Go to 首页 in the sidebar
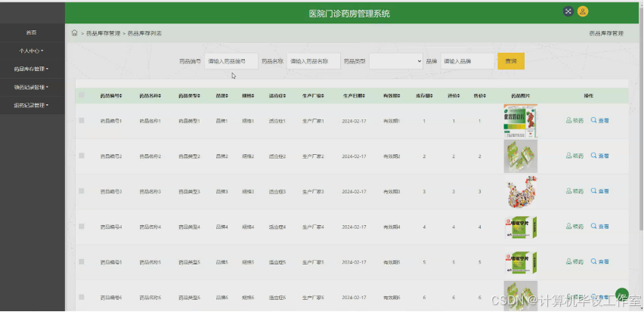The width and height of the screenshot is (644, 312). pos(32,32)
